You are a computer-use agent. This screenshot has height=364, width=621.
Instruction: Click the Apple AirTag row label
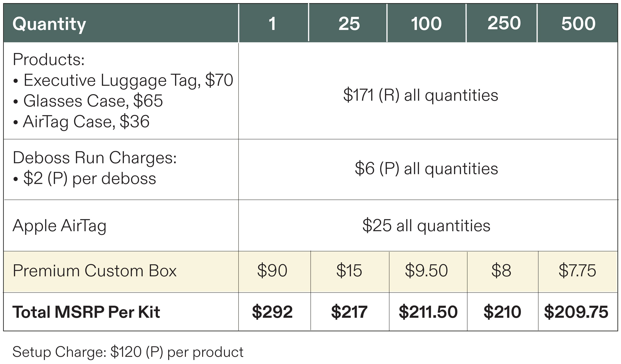(x=59, y=226)
